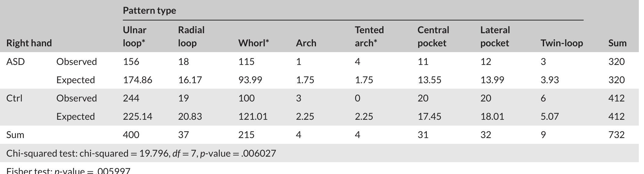Viewport: 644px width, 174px height.
Task: Select the expected value 174.86
Action: coord(137,80)
